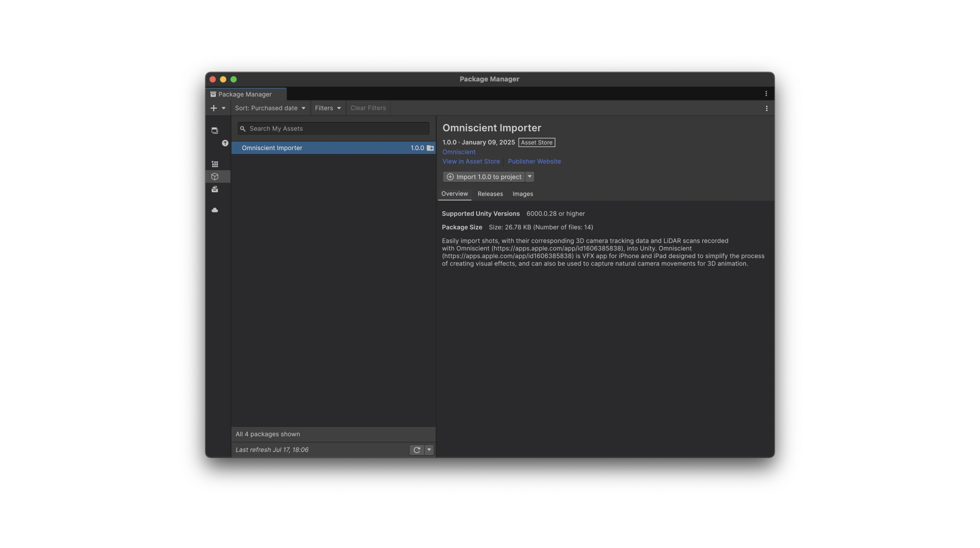Image resolution: width=980 pixels, height=548 pixels.
Task: Minimize the window with the yellow button
Action: (x=223, y=80)
